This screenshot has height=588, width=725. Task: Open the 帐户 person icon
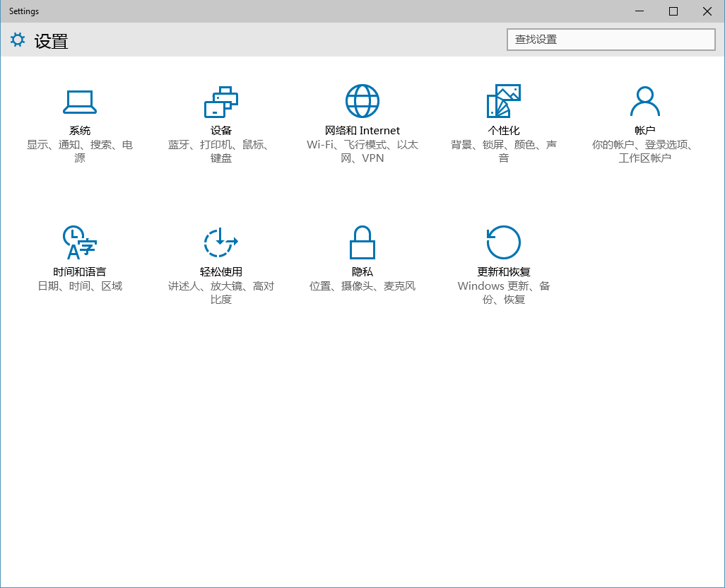point(645,101)
